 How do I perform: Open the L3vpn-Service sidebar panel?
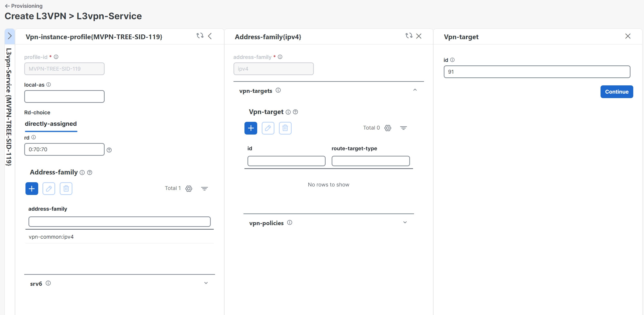point(10,36)
